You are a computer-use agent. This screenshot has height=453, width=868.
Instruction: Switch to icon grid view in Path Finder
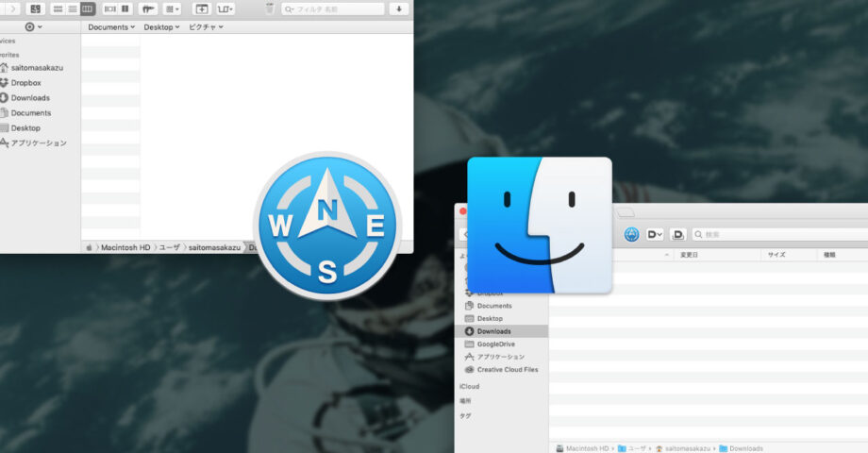pyautogui.click(x=58, y=8)
